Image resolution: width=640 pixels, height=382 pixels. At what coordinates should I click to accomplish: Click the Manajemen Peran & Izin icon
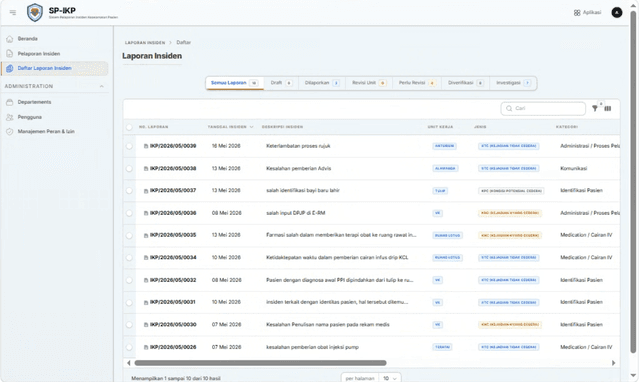(10, 131)
